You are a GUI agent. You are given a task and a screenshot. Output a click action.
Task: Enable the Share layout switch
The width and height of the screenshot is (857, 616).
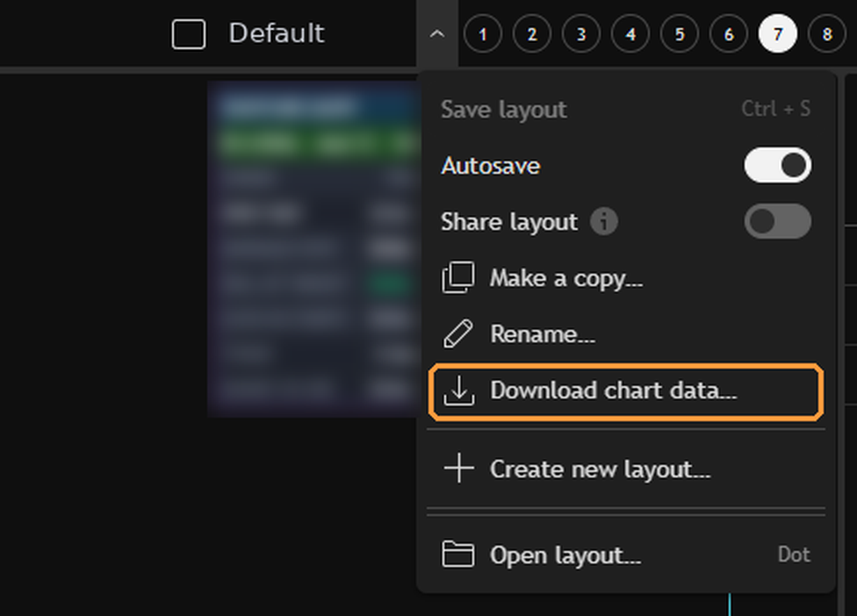pyautogui.click(x=777, y=221)
